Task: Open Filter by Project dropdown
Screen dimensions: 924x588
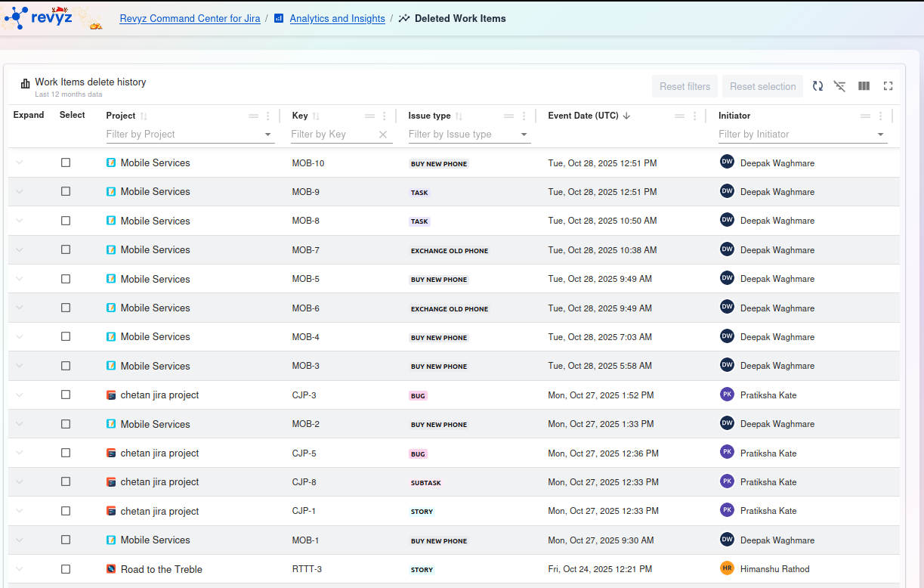Action: (268, 135)
